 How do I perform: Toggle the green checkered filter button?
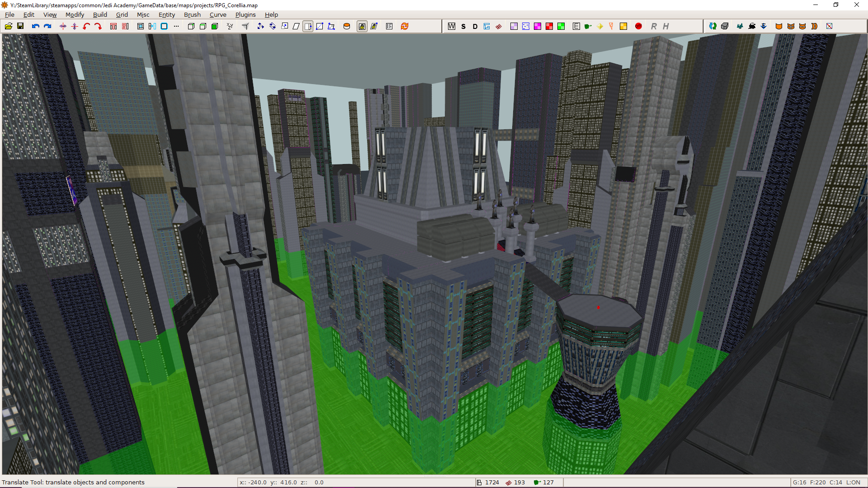[561, 26]
